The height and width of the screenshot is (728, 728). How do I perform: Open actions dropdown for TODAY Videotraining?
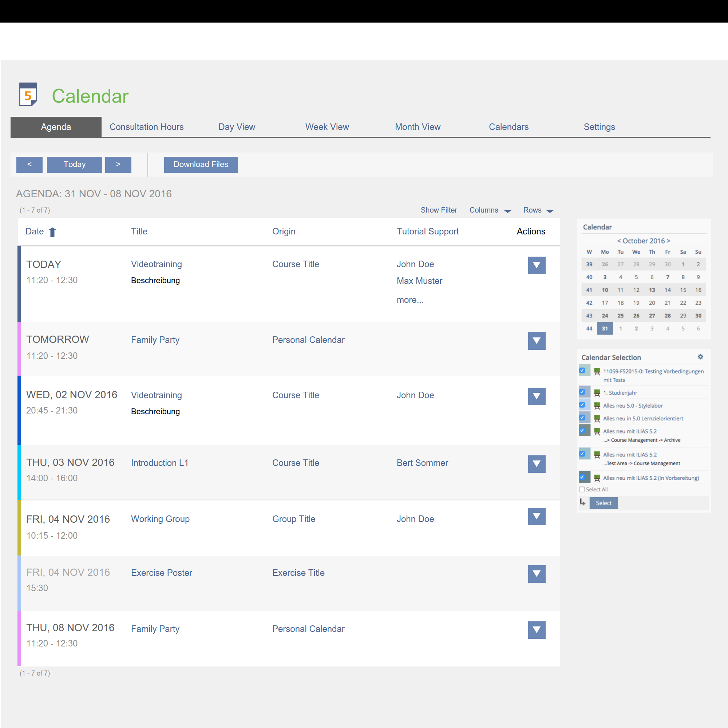tap(537, 265)
